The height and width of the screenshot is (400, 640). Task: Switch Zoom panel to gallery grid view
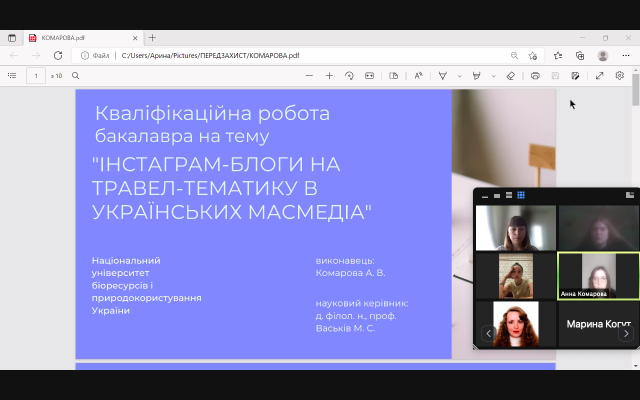point(521,195)
